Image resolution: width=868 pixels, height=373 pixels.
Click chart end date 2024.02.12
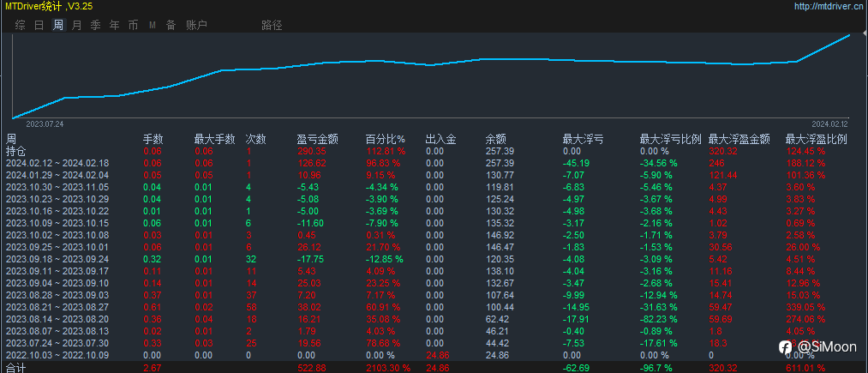pyautogui.click(x=829, y=124)
